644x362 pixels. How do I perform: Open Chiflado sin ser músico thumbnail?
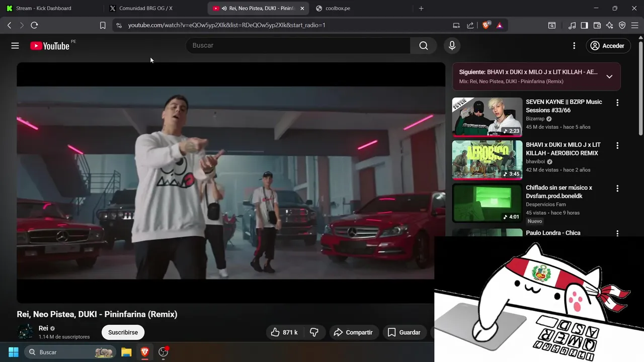(487, 203)
